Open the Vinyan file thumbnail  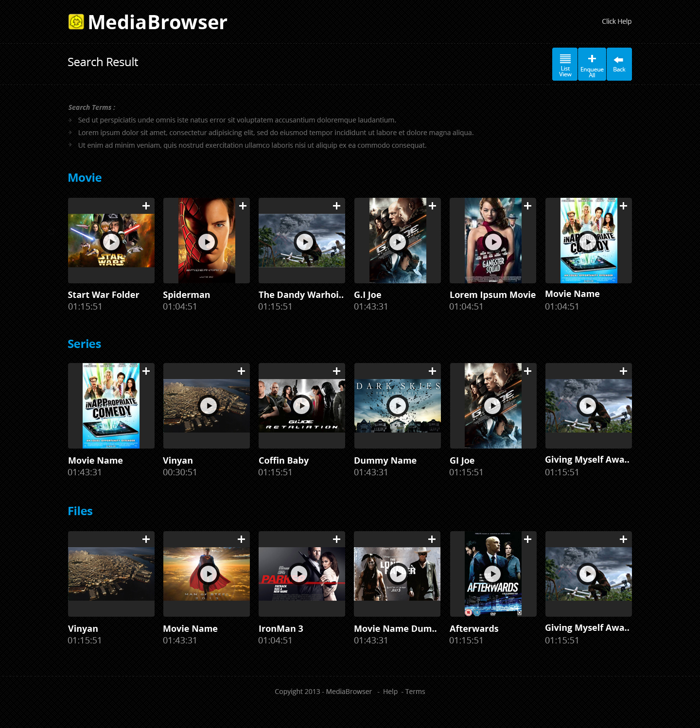111,574
